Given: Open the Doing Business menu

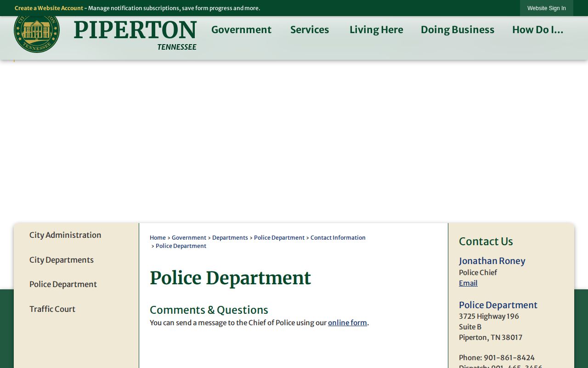Looking at the screenshot, I should click(x=458, y=30).
